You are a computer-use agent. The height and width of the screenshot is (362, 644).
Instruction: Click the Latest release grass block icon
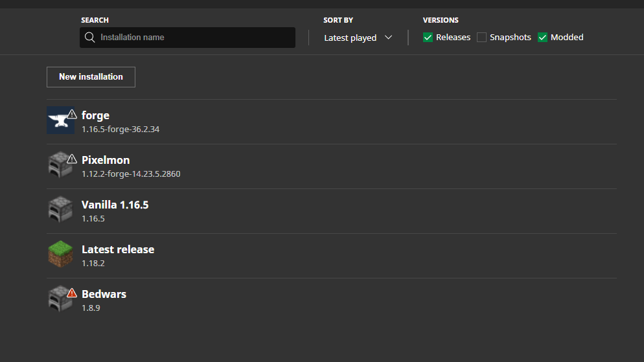[x=60, y=254]
